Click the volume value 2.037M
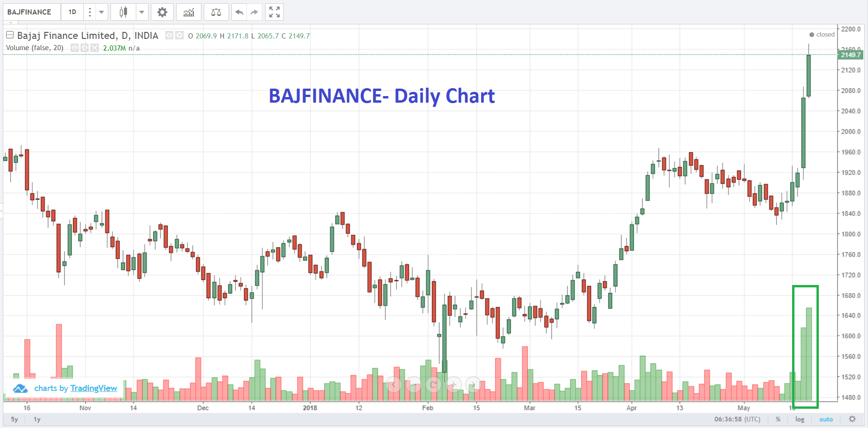The width and height of the screenshot is (868, 428). 114,48
